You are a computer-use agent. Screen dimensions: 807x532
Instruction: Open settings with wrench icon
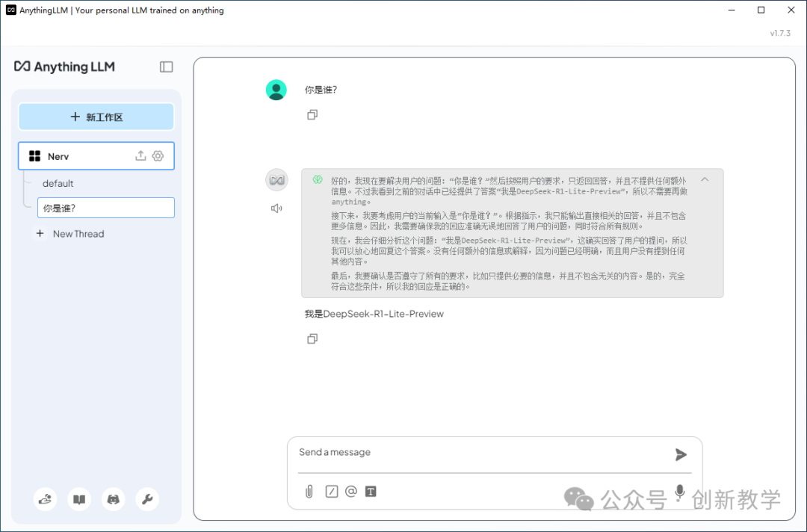pos(147,499)
